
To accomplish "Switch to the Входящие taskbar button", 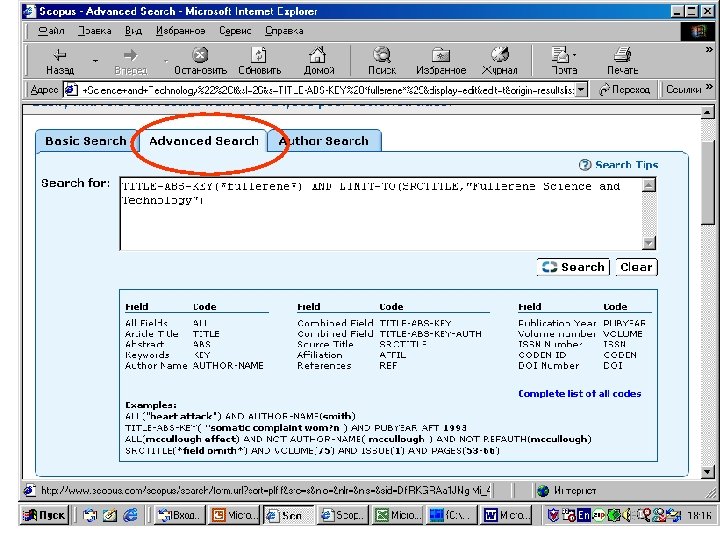I will pyautogui.click(x=179, y=515).
